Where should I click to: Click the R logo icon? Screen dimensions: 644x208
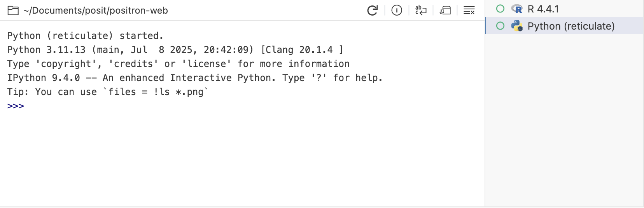(x=517, y=9)
